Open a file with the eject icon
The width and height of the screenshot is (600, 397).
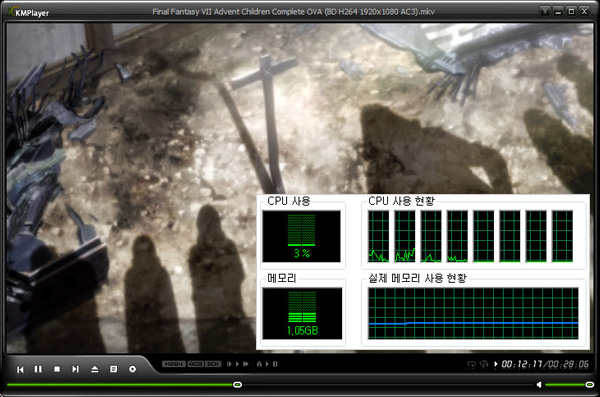[x=95, y=369]
